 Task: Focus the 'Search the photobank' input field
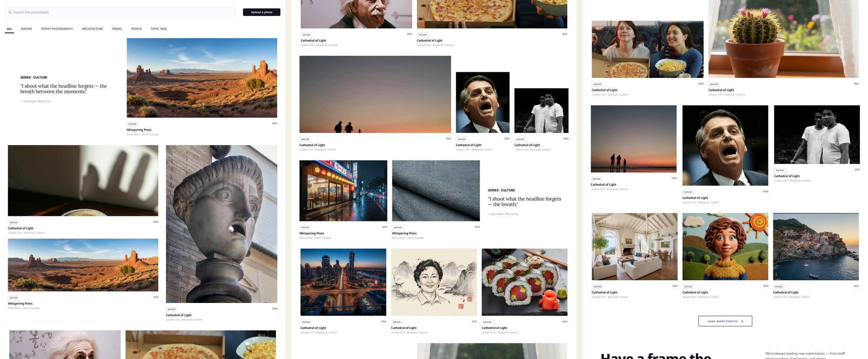tap(120, 12)
